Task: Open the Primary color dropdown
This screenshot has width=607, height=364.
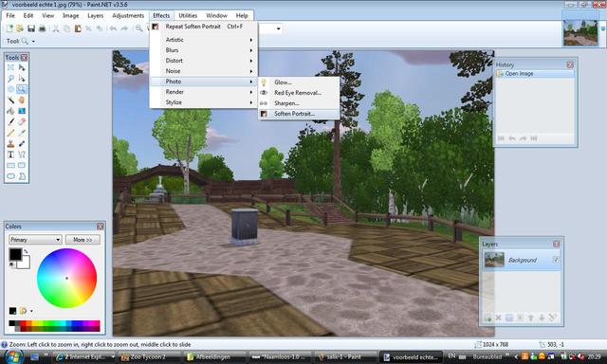Action: pos(35,240)
